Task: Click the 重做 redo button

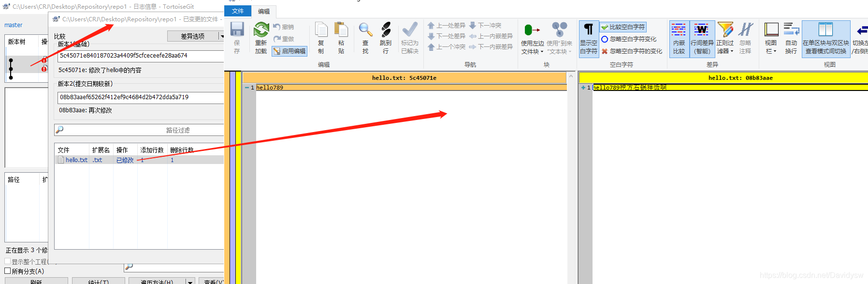Action: [x=284, y=39]
